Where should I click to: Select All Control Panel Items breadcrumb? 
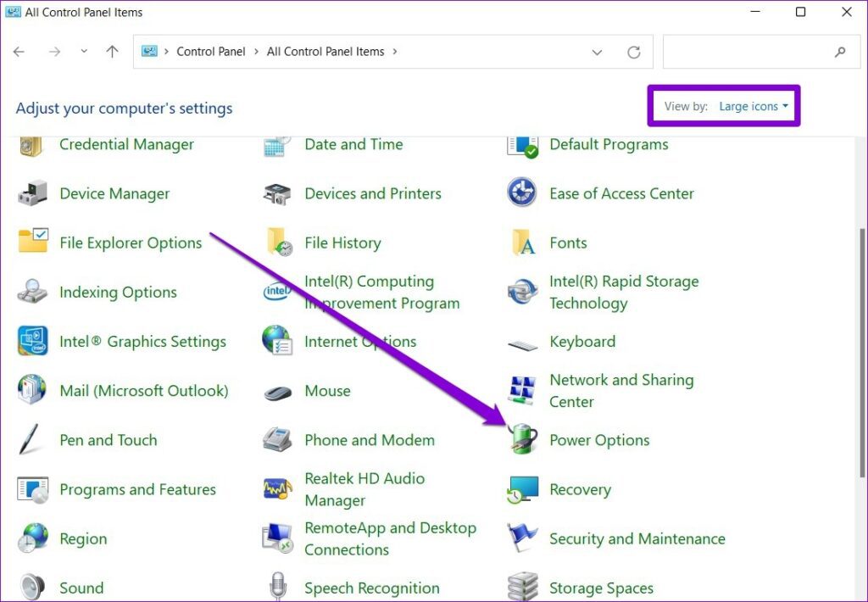click(327, 51)
